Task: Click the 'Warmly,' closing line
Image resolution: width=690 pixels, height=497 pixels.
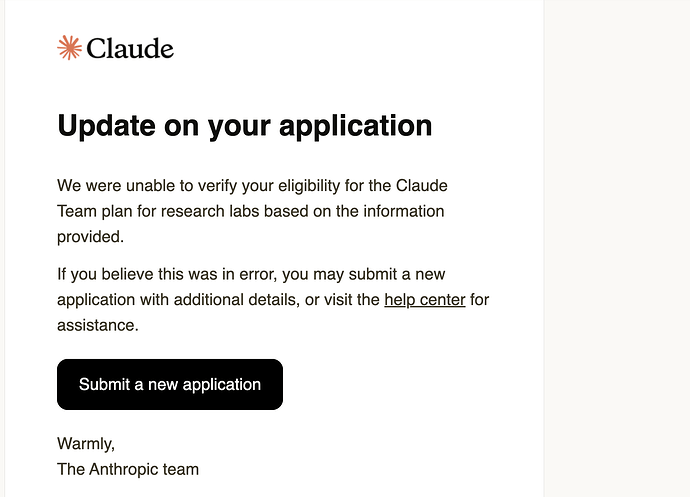Action: pos(86,444)
